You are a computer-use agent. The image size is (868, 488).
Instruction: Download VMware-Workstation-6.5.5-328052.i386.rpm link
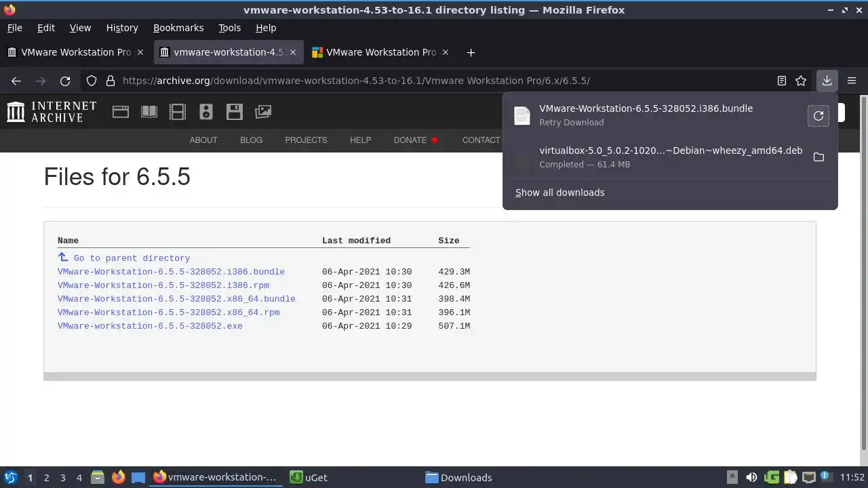click(x=163, y=285)
